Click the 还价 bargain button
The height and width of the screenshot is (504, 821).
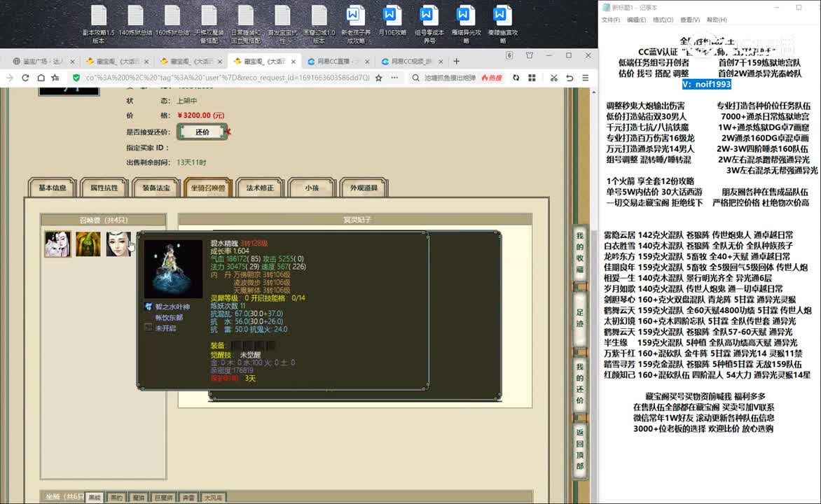[202, 132]
